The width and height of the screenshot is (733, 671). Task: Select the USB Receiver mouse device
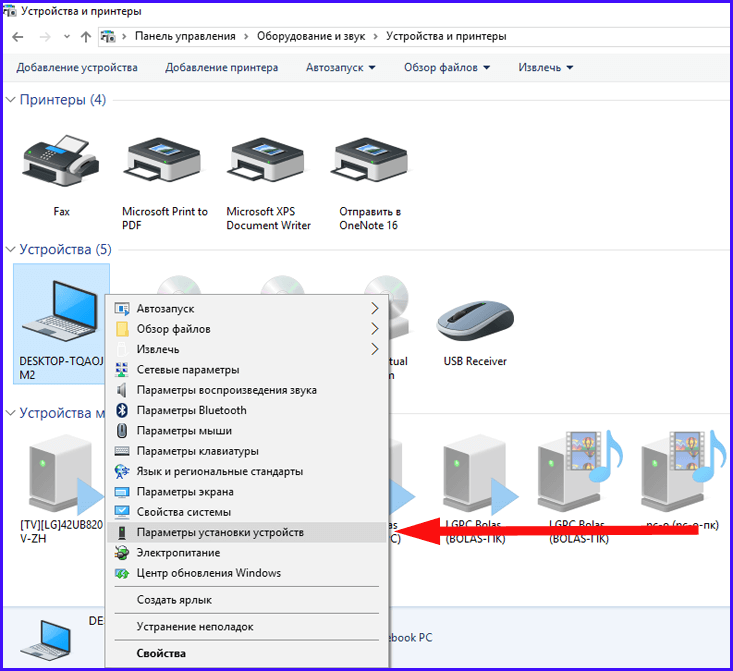pos(475,320)
